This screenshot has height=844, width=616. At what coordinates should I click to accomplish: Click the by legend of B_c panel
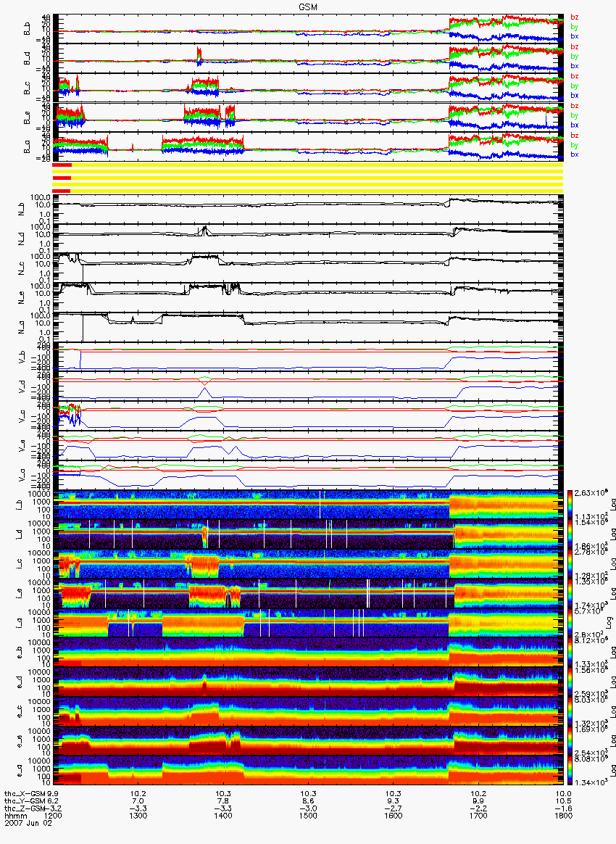(x=575, y=86)
